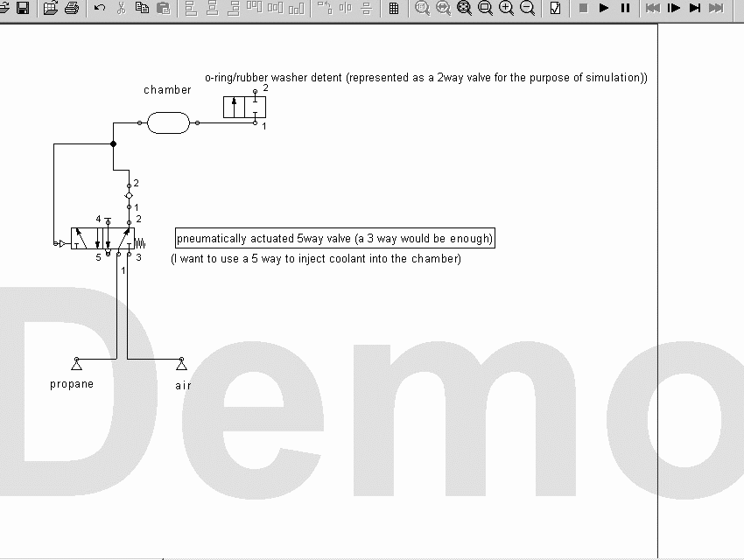Image resolution: width=744 pixels, height=560 pixels.
Task: Select the chamber tank component
Action: point(168,123)
